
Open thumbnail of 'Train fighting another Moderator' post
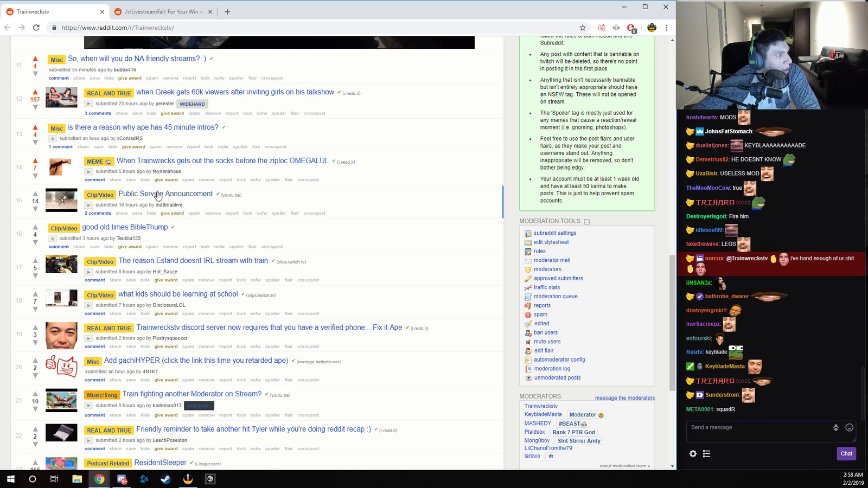(61, 401)
